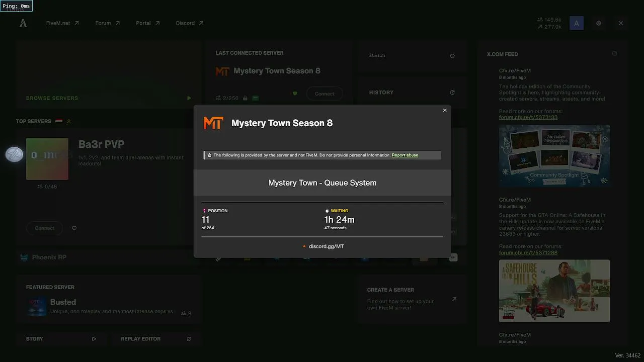
Task: Open the Create a Server card
Action: tap(413, 299)
